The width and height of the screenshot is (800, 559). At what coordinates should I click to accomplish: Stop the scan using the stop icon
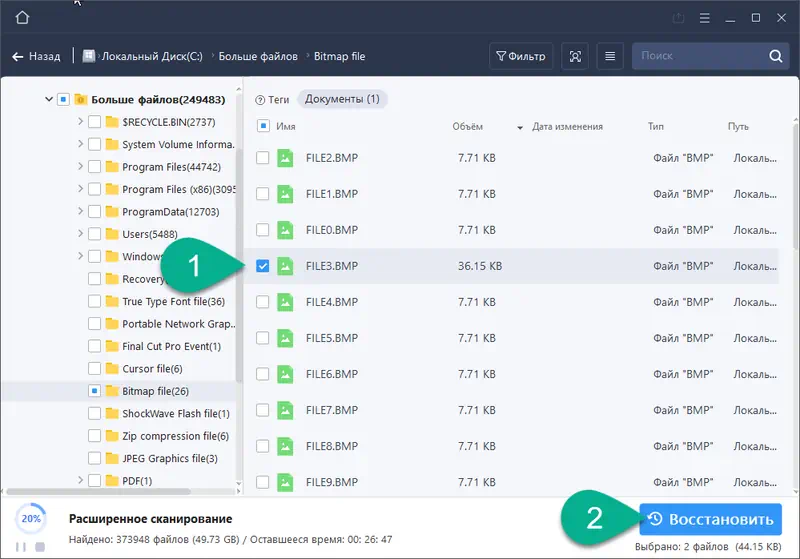coord(40,547)
